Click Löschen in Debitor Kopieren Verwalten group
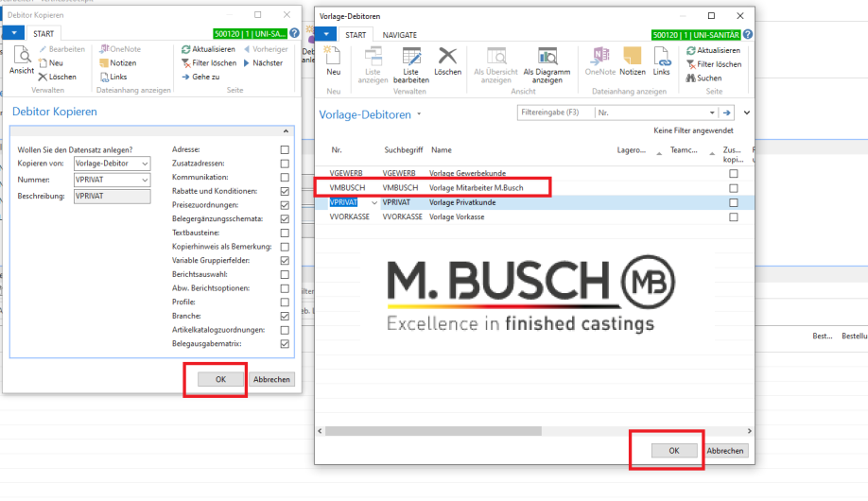The height and width of the screenshot is (501, 868). [x=57, y=77]
